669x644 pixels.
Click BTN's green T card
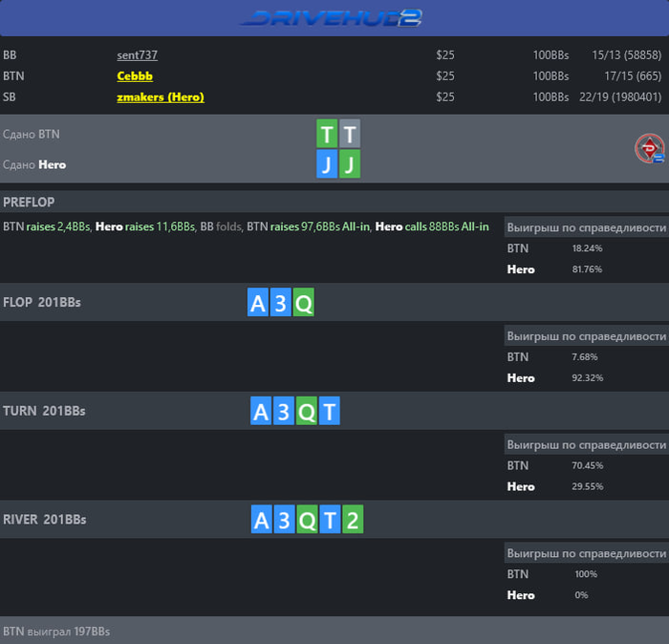coord(327,134)
